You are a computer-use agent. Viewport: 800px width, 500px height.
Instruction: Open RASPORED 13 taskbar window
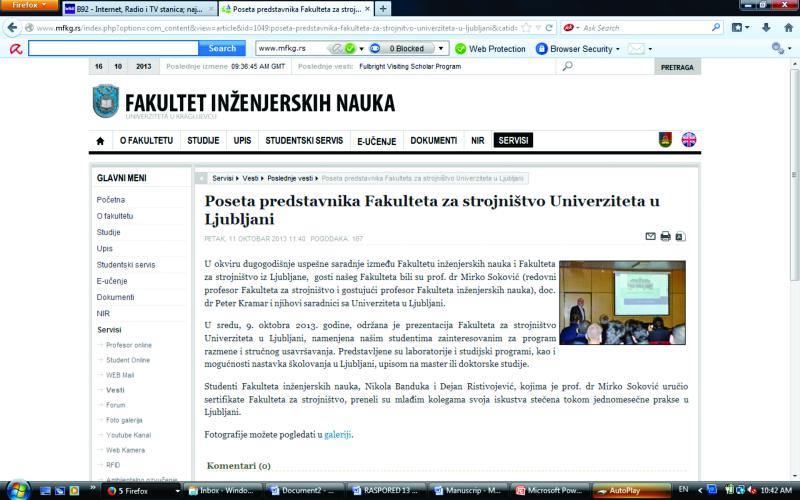pos(385,491)
